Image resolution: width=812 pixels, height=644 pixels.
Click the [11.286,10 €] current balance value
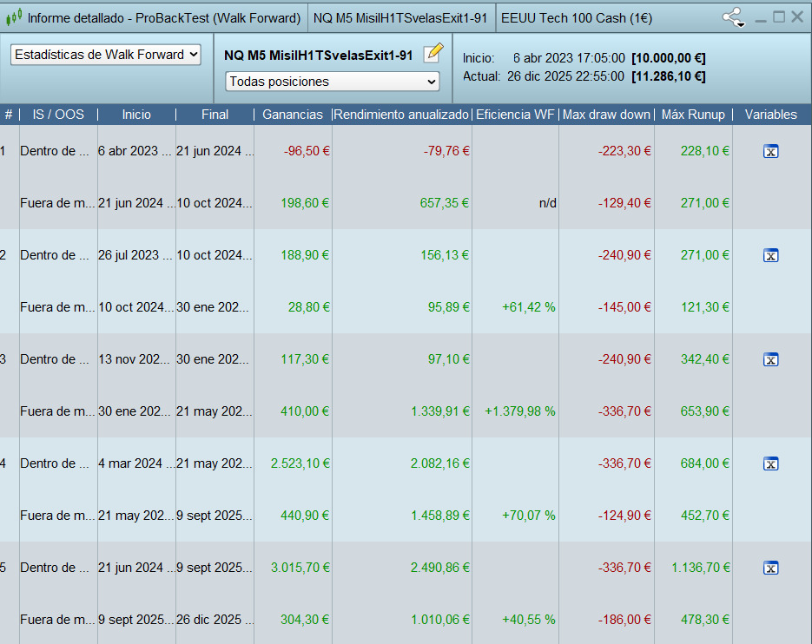pos(669,76)
